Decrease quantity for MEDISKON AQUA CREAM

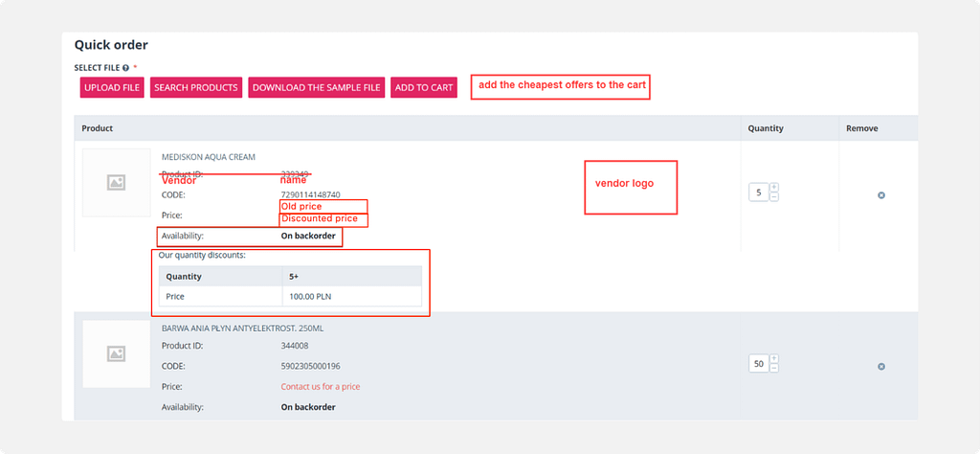click(x=774, y=197)
